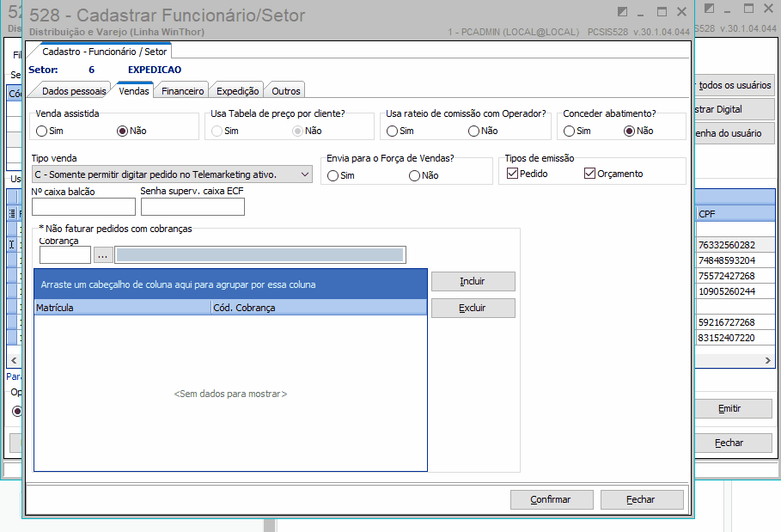Open the Expedição tab
Viewport: 781px width, 532px height.
pos(238,90)
